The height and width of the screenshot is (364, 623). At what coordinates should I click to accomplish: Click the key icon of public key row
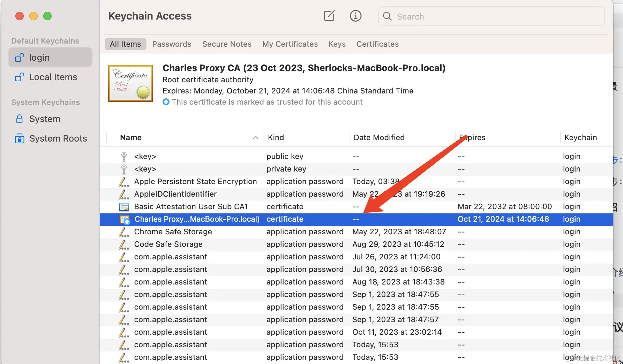[124, 157]
